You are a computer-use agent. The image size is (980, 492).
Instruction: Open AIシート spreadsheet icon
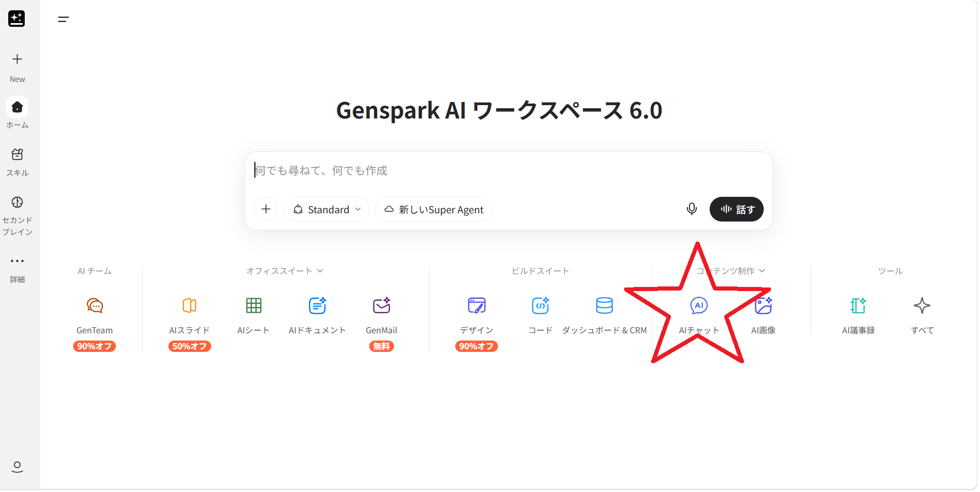click(x=253, y=306)
